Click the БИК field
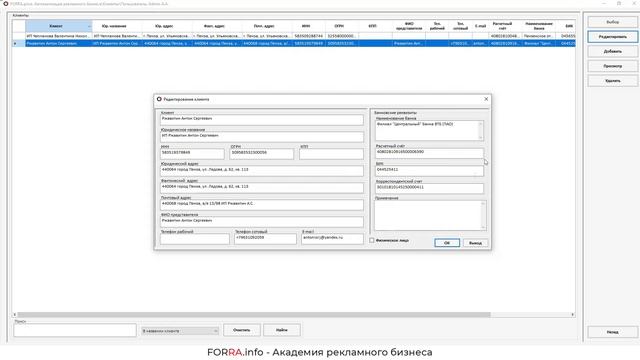The height and width of the screenshot is (360, 640). click(x=429, y=171)
